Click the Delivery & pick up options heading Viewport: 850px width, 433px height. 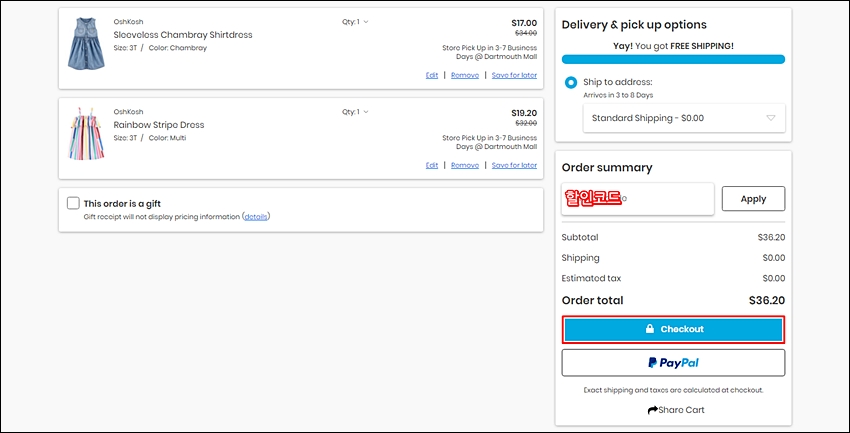[x=634, y=25]
